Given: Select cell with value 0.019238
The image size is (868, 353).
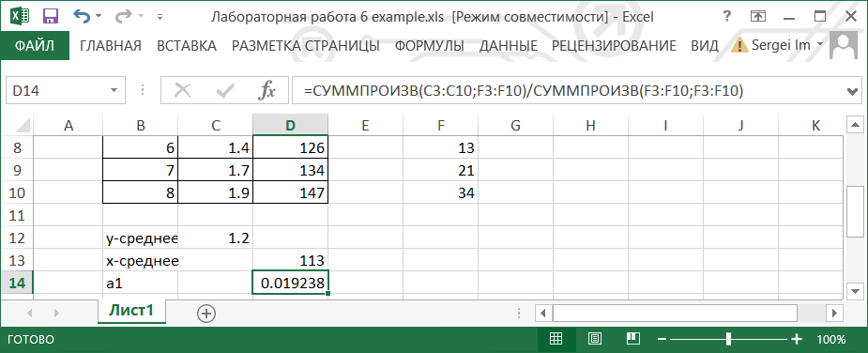Looking at the screenshot, I should point(291,283).
